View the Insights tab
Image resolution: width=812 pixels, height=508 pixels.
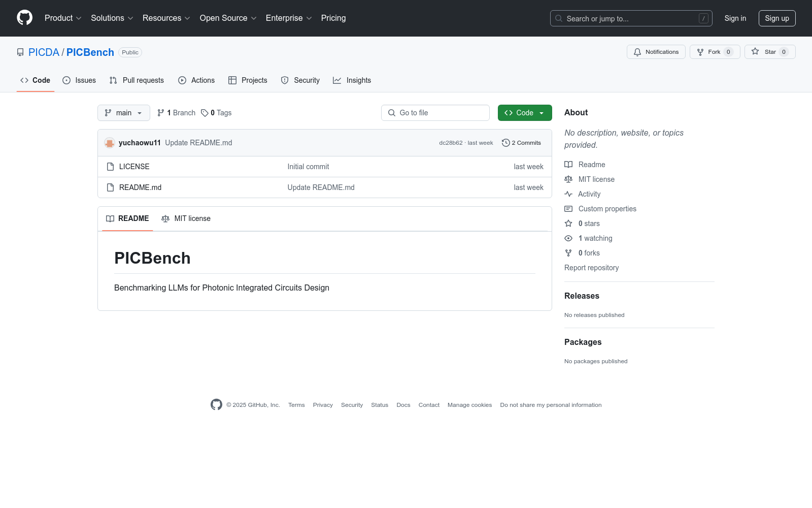352,80
